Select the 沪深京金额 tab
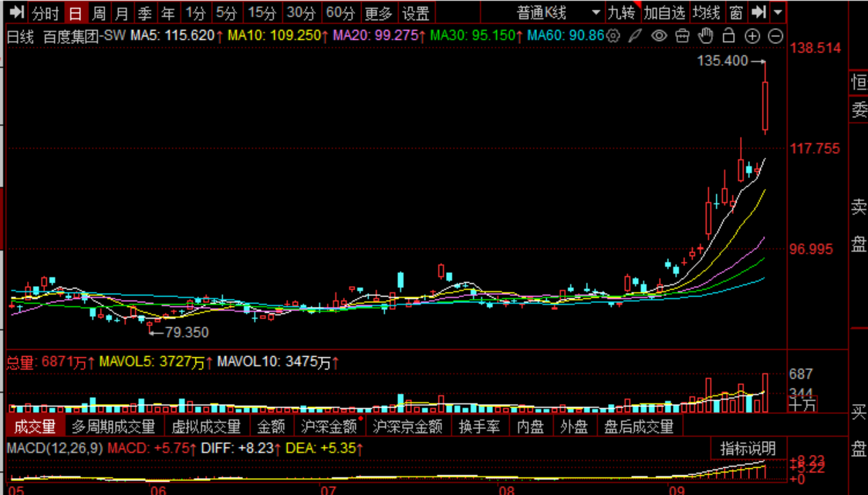The width and height of the screenshot is (868, 495). pyautogui.click(x=407, y=426)
